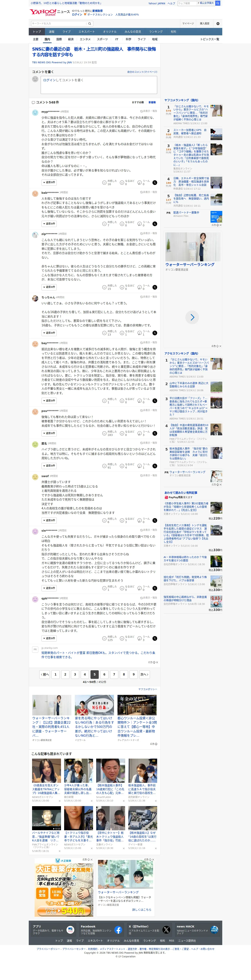Expand 返信0件 under zip's comment
251x980 pixels.
49,287
